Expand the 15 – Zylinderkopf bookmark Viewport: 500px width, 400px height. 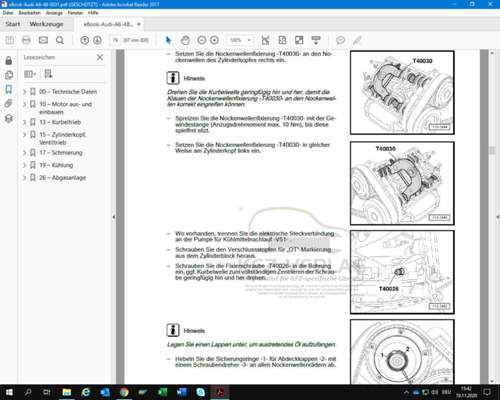pyautogui.click(x=24, y=135)
